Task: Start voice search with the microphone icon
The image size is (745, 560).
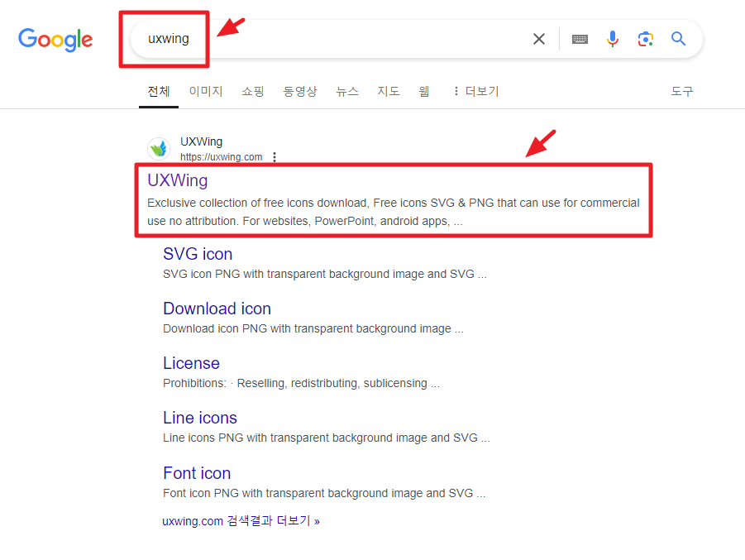Action: [x=612, y=38]
